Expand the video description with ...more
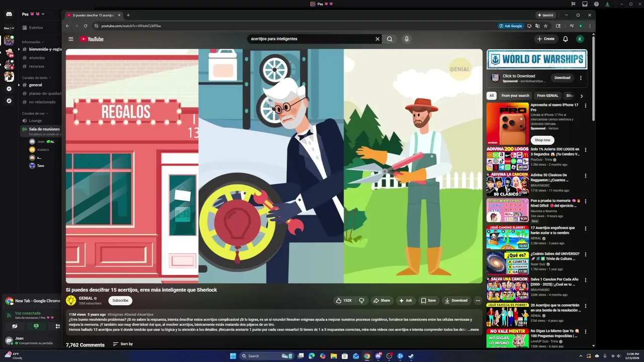The width and height of the screenshot is (644, 362). point(473,329)
